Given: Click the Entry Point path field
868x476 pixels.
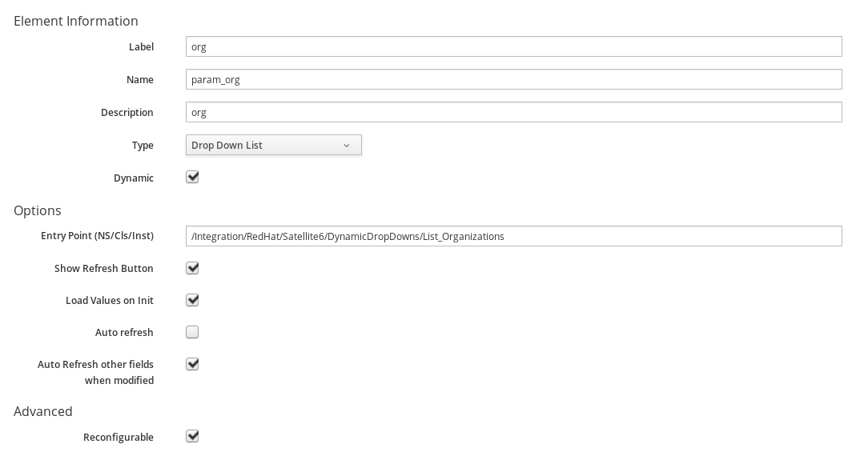Looking at the screenshot, I should (514, 236).
